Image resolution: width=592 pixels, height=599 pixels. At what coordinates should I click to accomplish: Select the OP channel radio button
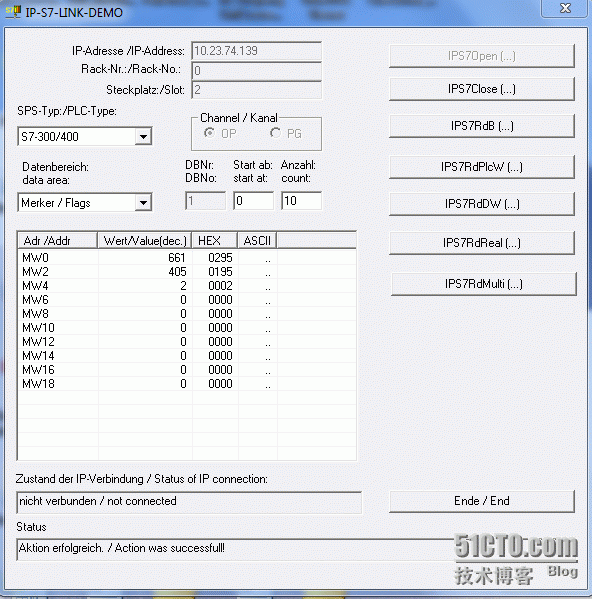tap(209, 133)
